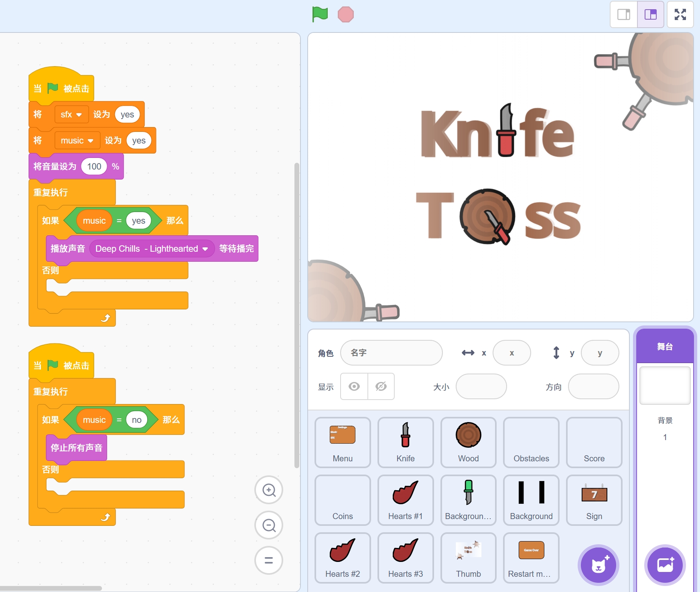
Task: Click the green flag to run project
Action: point(320,14)
